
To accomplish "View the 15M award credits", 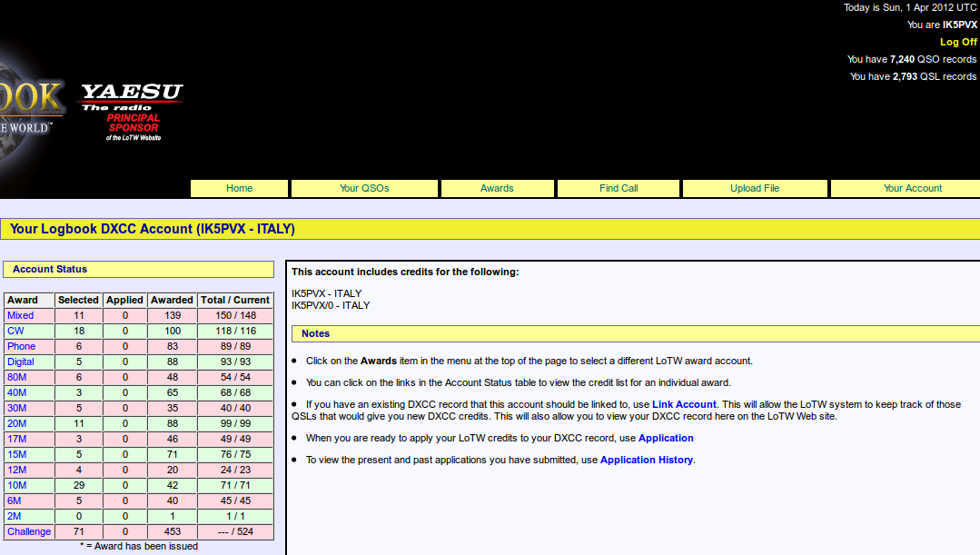I will 17,454.
